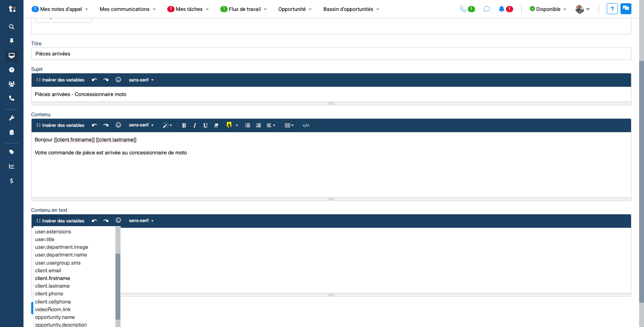Click the blue question mark help button
The width and height of the screenshot is (644, 327).
612,9
